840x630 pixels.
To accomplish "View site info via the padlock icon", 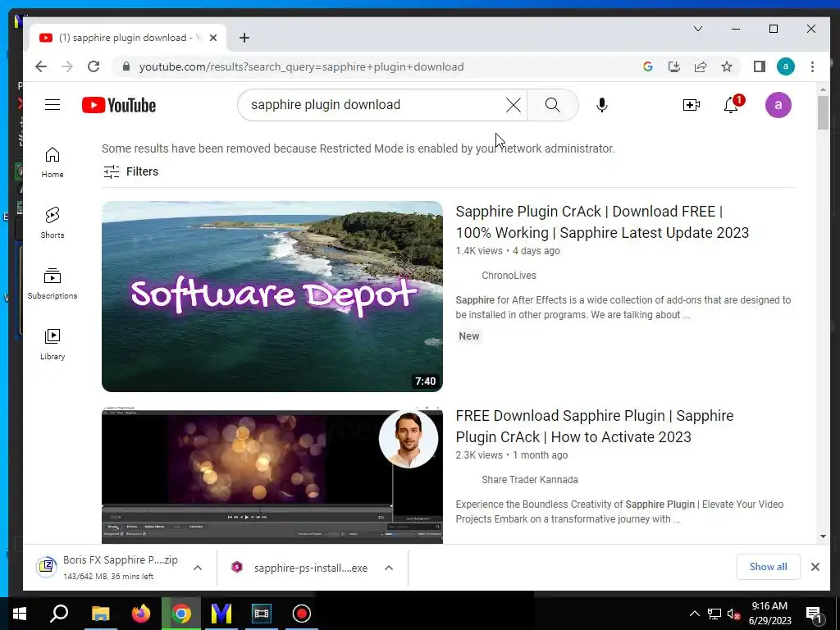I will (x=126, y=66).
